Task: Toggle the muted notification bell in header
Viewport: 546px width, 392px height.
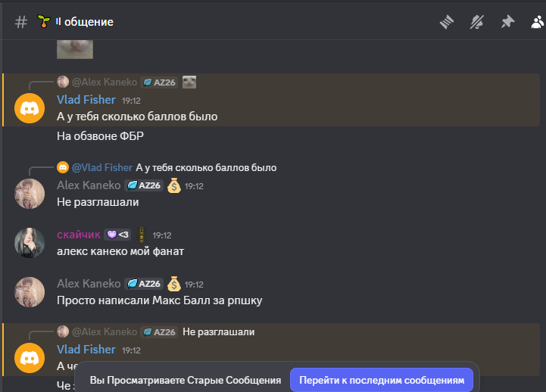Action: (x=477, y=22)
